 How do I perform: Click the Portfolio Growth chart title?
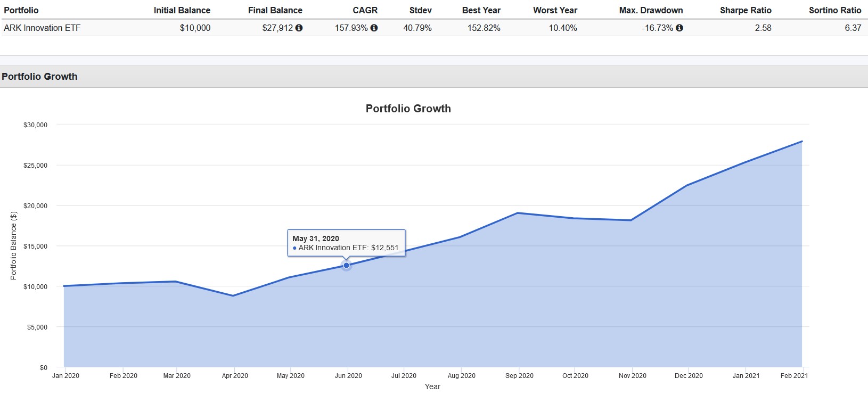408,109
